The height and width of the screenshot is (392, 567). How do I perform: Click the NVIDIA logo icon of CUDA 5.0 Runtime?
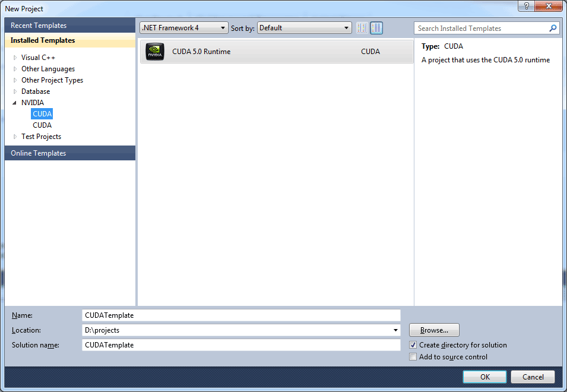(x=155, y=52)
